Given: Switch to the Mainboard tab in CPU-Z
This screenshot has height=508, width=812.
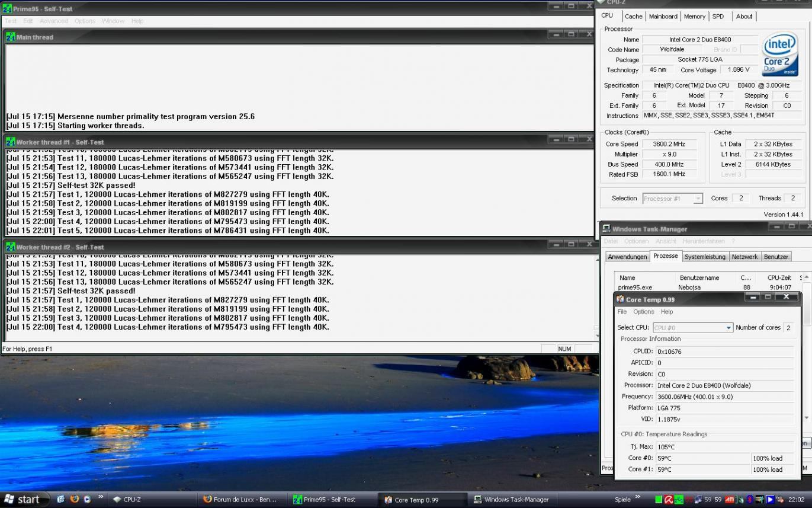Looking at the screenshot, I should pyautogui.click(x=663, y=17).
